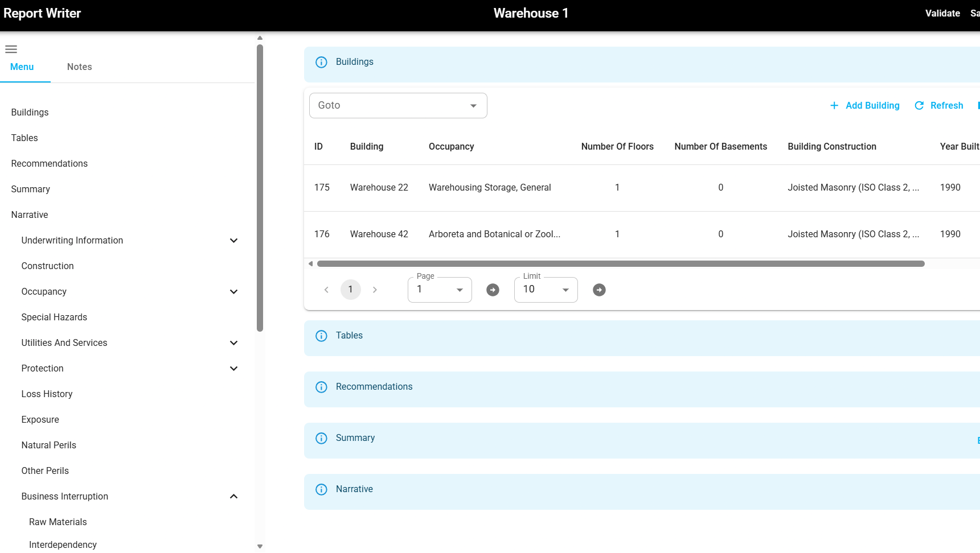Expand Occupancy chevron in sidebar
This screenshot has height=553, width=980.
pyautogui.click(x=233, y=292)
